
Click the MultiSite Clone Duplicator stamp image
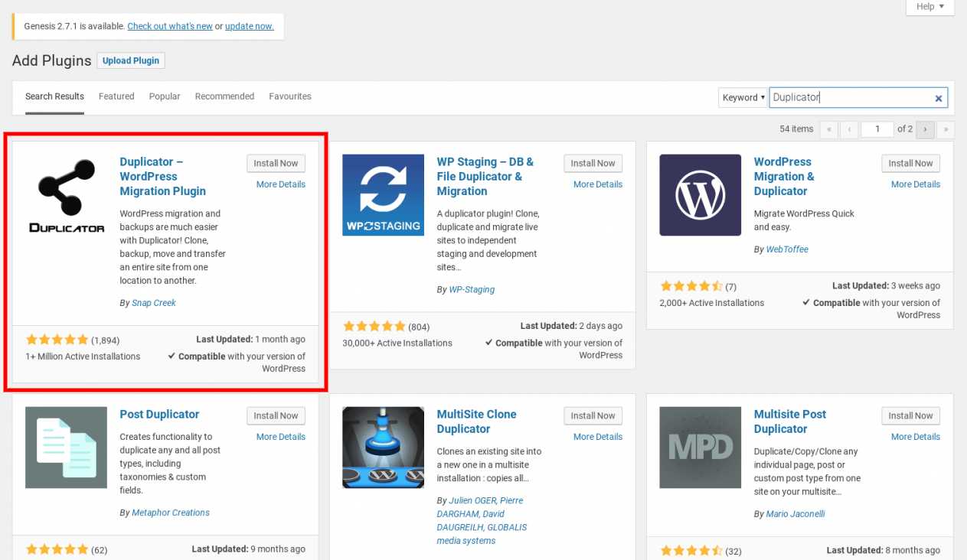(383, 447)
